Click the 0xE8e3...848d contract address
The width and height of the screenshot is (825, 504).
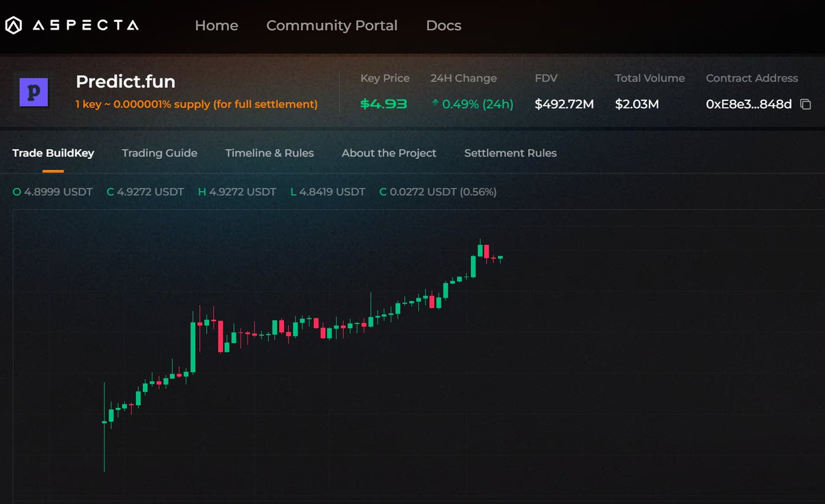point(749,105)
